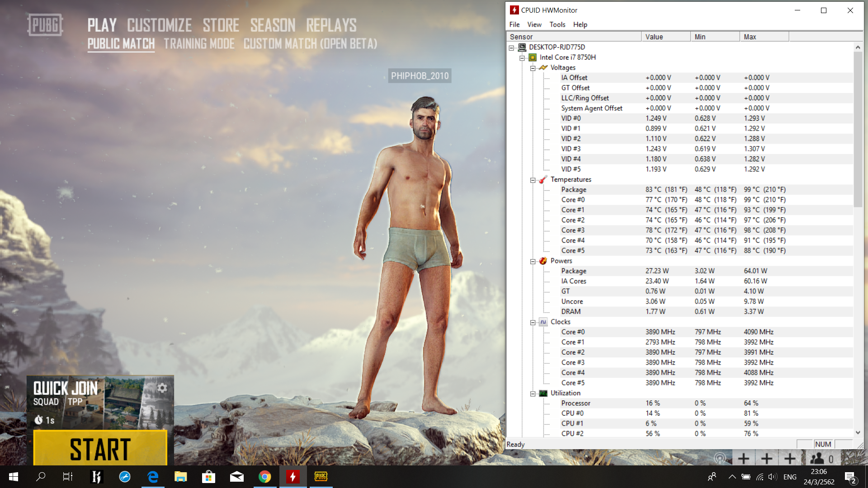The image size is (868, 488).
Task: Open the SEASON tab in PUBG
Action: click(273, 25)
